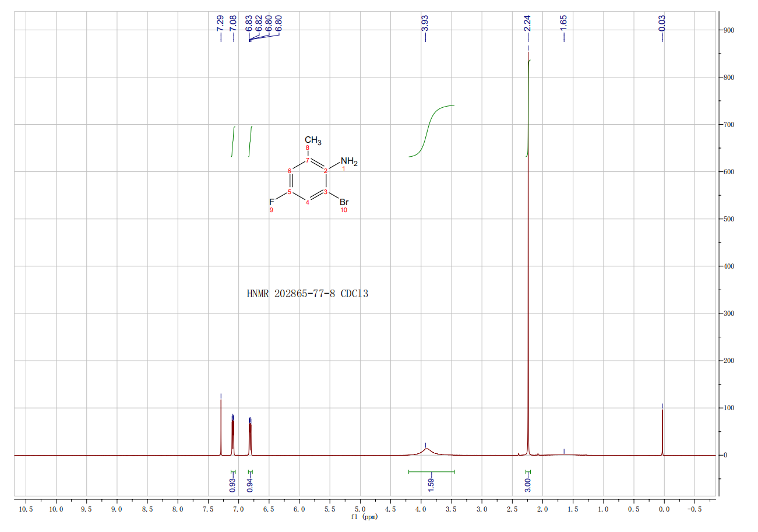Select the HNMR 202865-77-8 CDCl3 title text
Image resolution: width=758 pixels, height=532 pixels.
coord(307,294)
